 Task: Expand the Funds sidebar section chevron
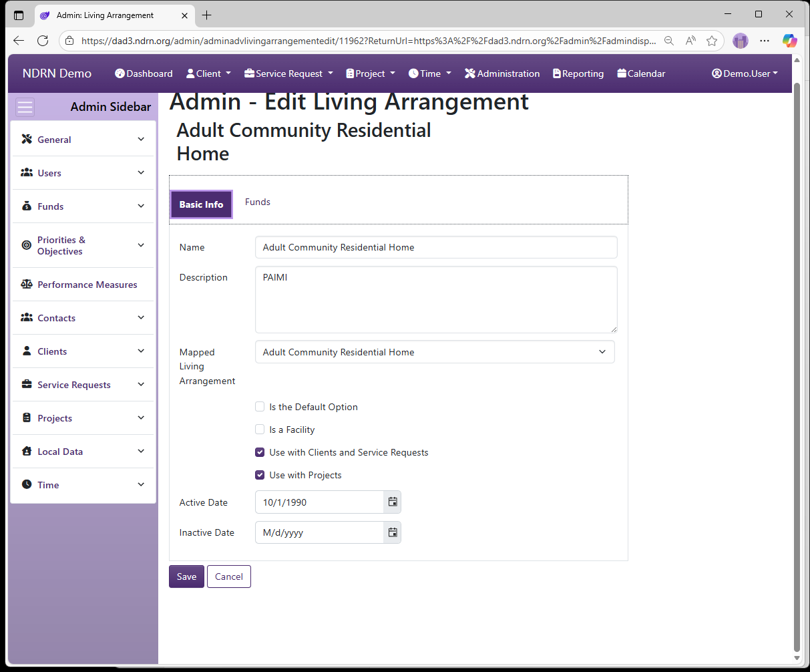pyautogui.click(x=141, y=206)
